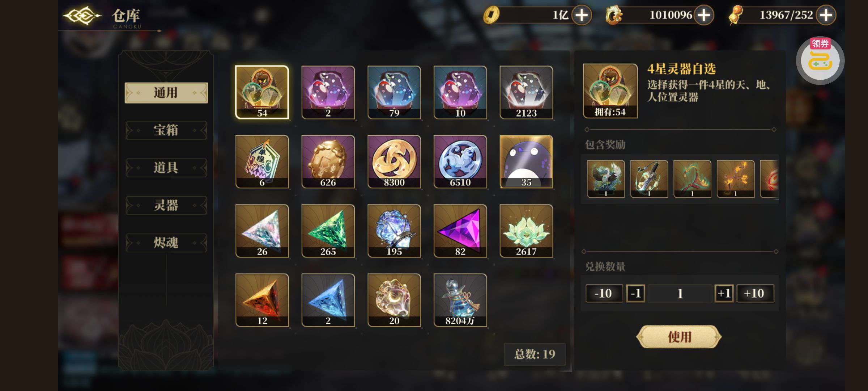The image size is (868, 391).
Task: Increase exchange quantity with +1
Action: pos(724,293)
